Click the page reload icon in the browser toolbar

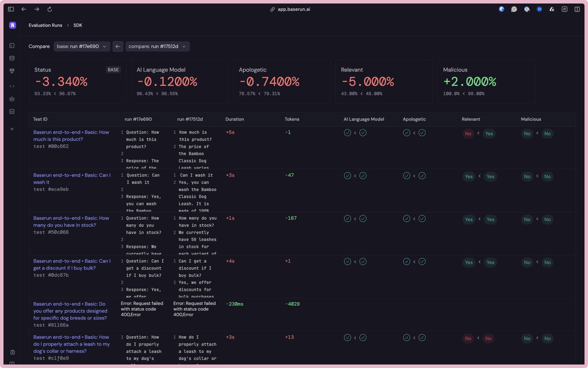pos(49,9)
